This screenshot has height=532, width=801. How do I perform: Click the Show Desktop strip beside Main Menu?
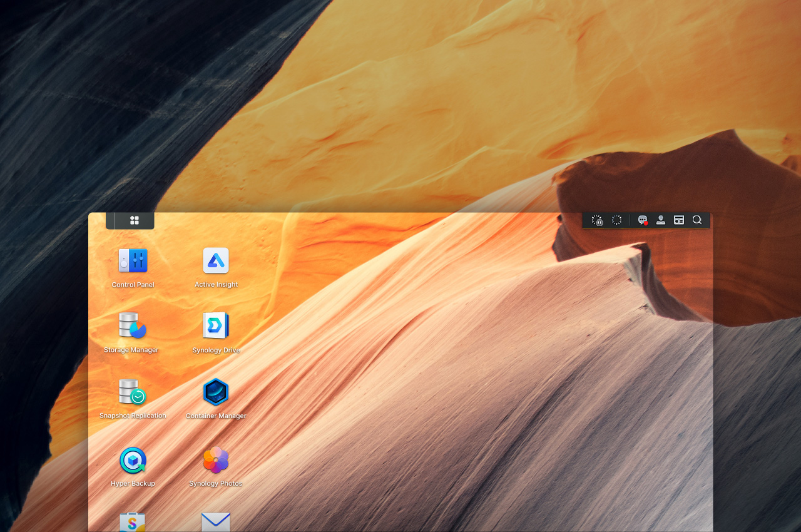[110, 220]
